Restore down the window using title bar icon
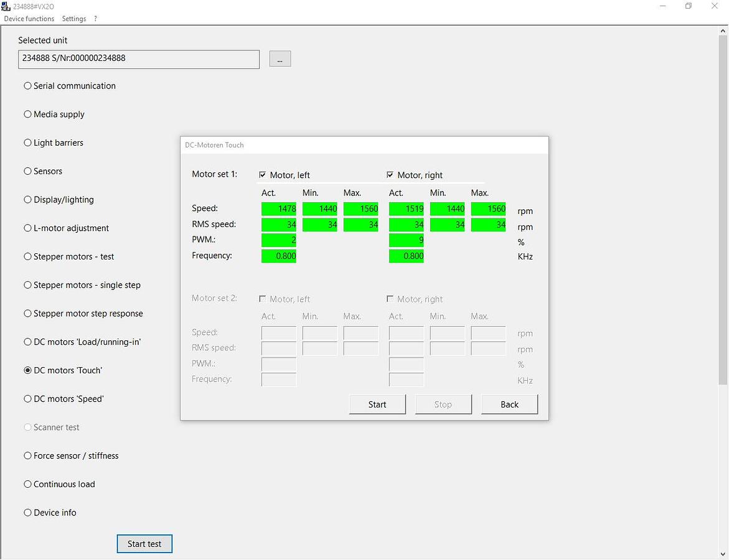Image resolution: width=729 pixels, height=560 pixels. 689,6
